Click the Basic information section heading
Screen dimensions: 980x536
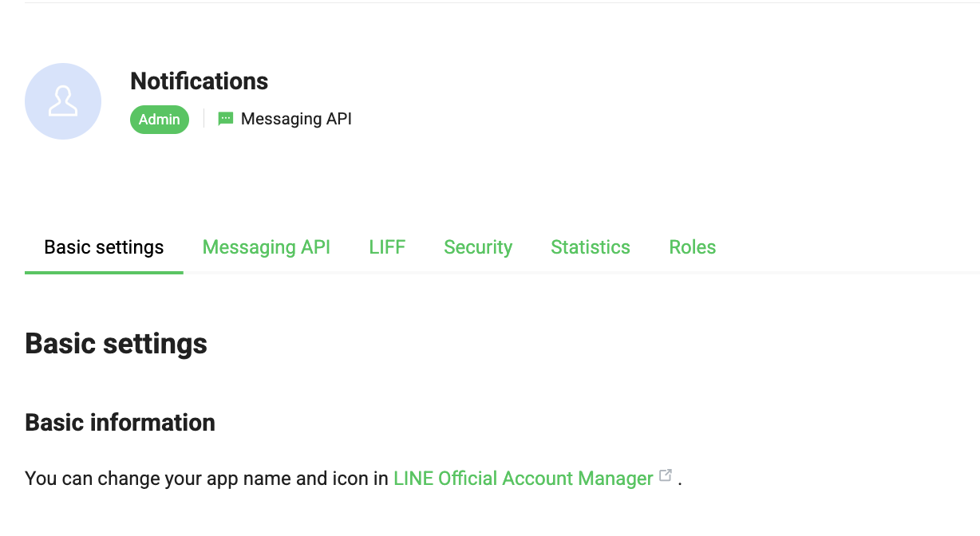click(120, 422)
